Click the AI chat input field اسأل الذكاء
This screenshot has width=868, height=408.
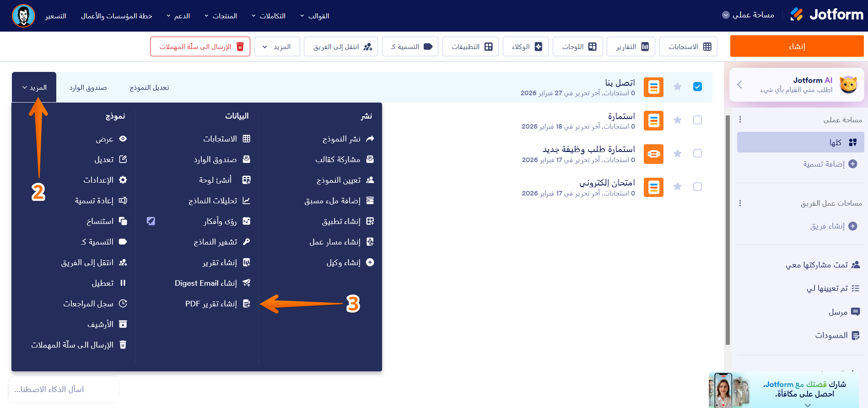point(64,389)
